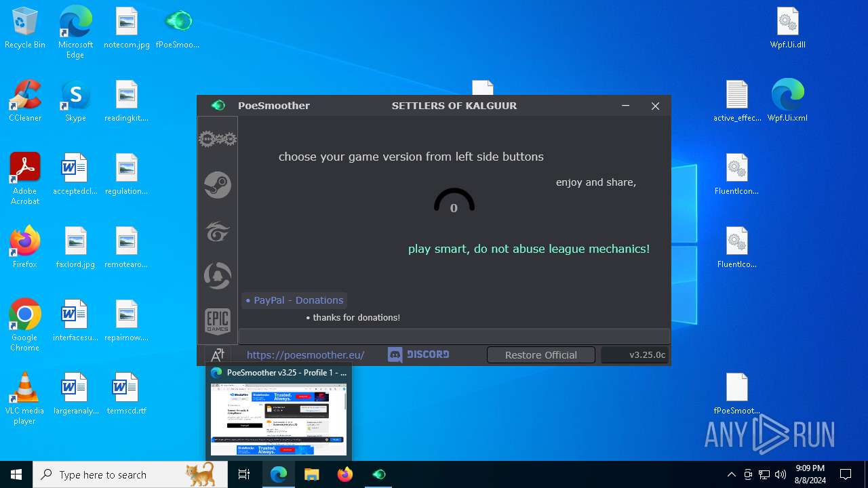The height and width of the screenshot is (488, 868).
Task: Select the faxlord.jpg desktop file
Action: (x=75, y=248)
